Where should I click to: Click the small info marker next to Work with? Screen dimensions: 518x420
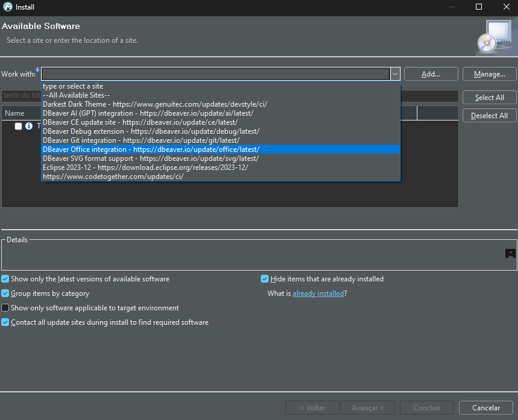[x=37, y=69]
